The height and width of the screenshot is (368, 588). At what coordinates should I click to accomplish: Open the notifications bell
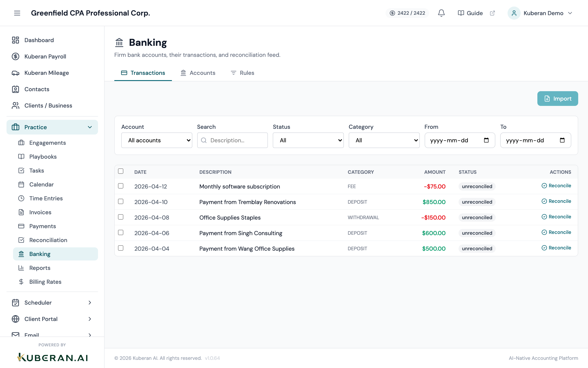(441, 13)
